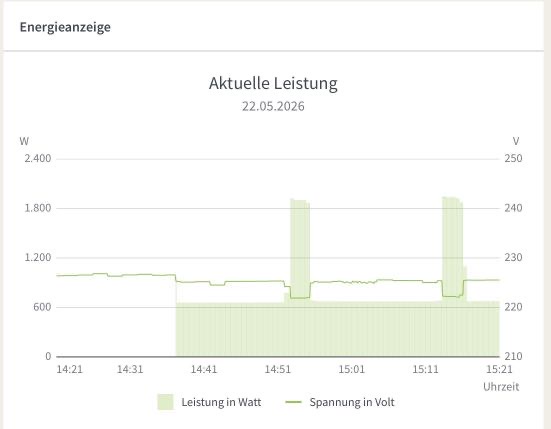551x429 pixels.
Task: Click the 14:21 time axis label
Action: pos(69,369)
